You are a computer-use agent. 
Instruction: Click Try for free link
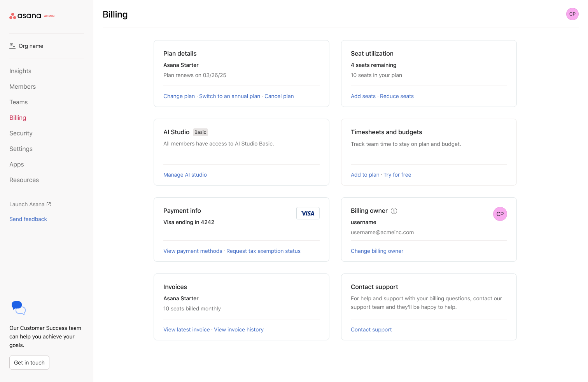397,175
